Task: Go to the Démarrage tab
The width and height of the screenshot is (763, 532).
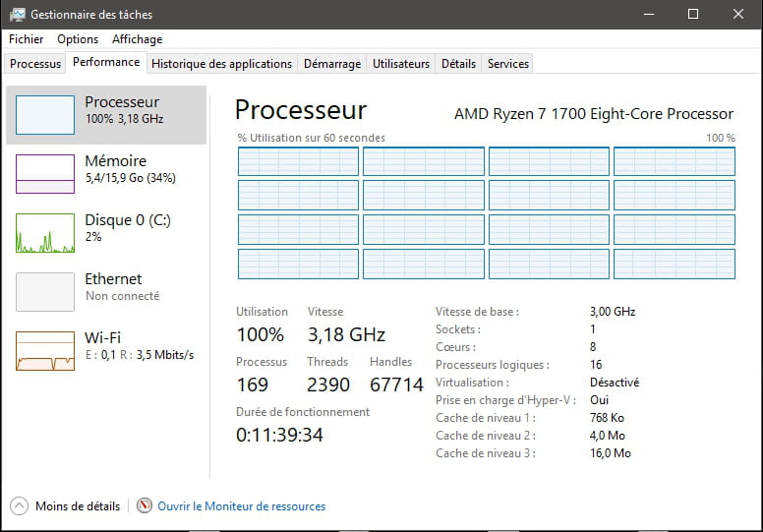Action: click(331, 64)
